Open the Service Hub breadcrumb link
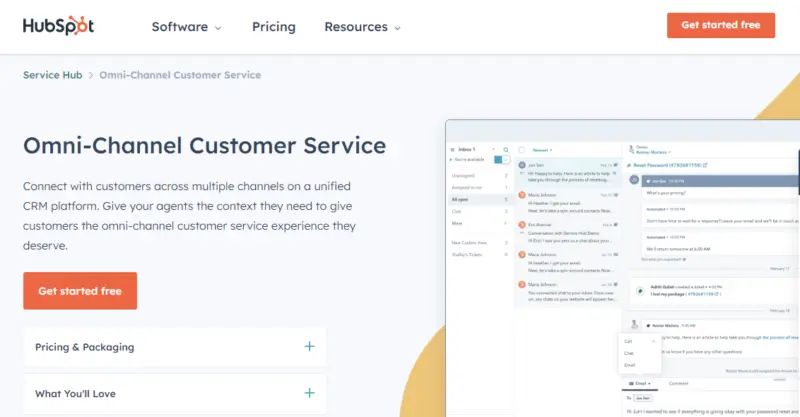 [53, 75]
